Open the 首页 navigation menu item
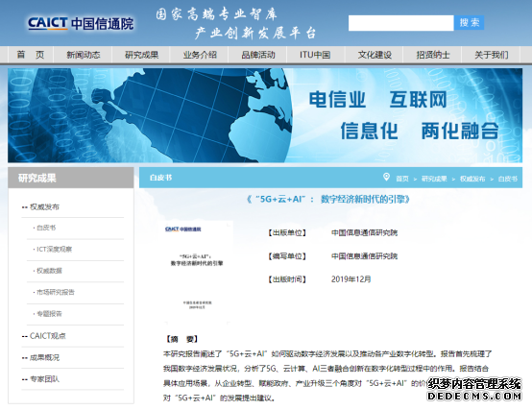The height and width of the screenshot is (410, 532). [31, 55]
